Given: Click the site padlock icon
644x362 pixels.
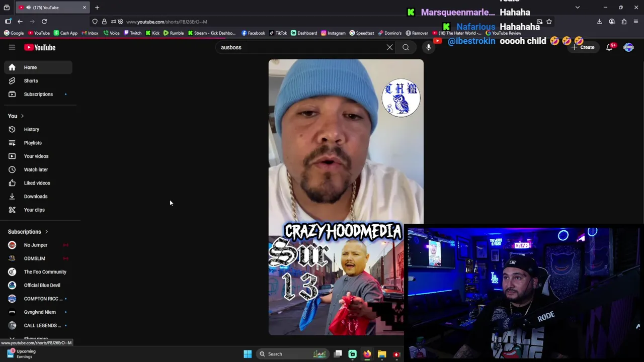Looking at the screenshot, I should coord(104,22).
